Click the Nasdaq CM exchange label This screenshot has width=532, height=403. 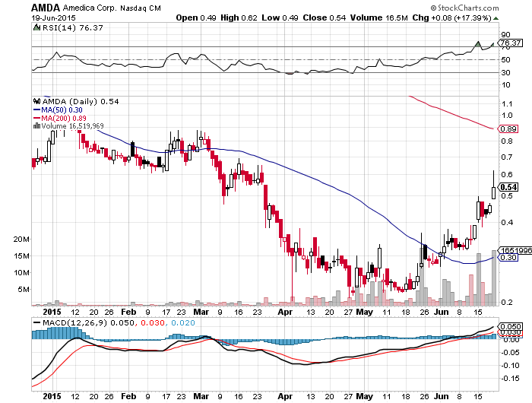(141, 8)
